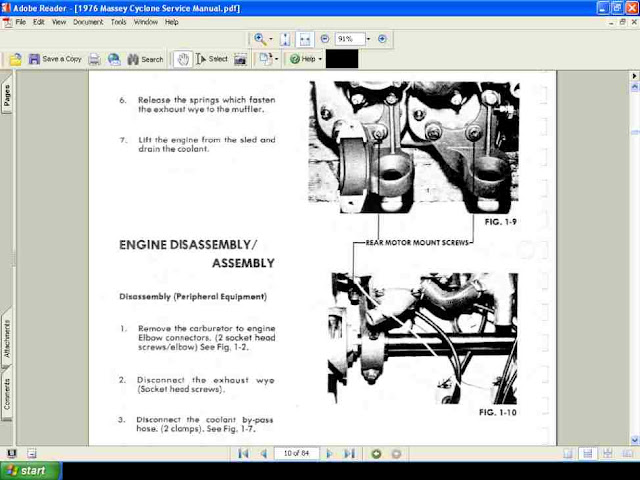Click the zoom in plus button
Image resolution: width=640 pixels, height=480 pixels.
tap(382, 39)
